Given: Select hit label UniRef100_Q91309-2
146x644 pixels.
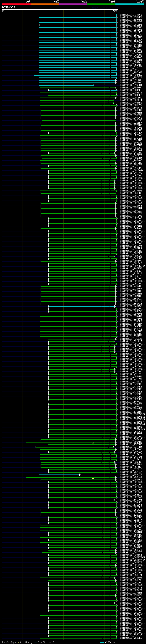Looking at the screenshot, I should click(132, 171).
